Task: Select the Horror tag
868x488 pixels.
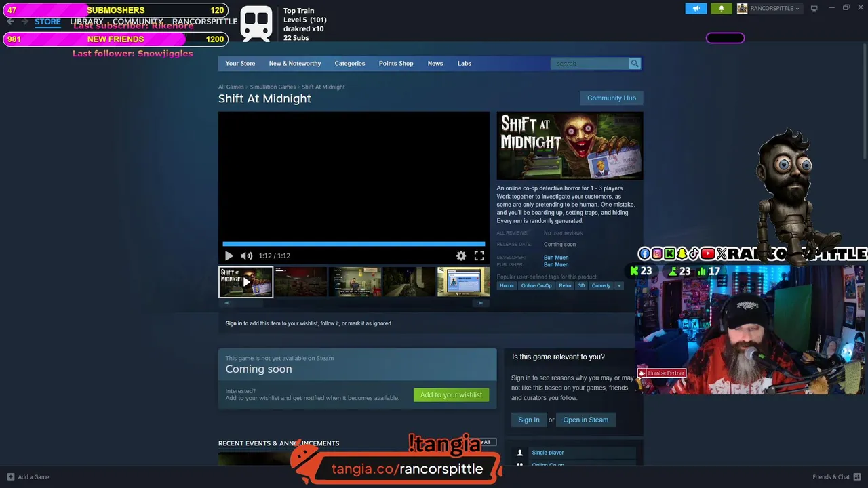Action: tap(507, 286)
